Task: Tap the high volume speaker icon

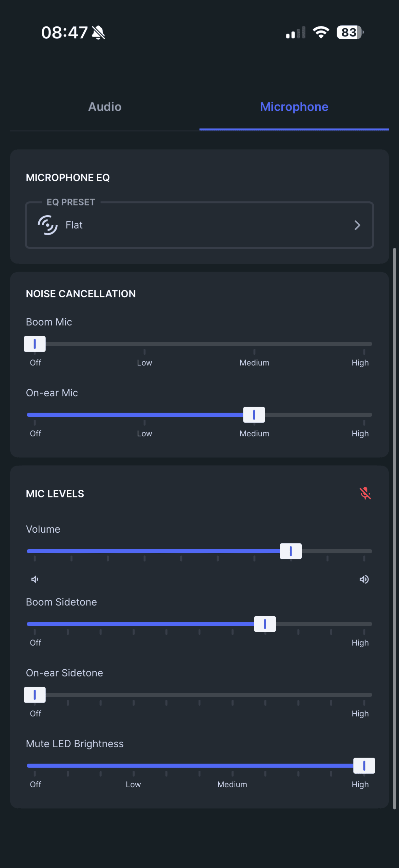Action: coord(364,579)
